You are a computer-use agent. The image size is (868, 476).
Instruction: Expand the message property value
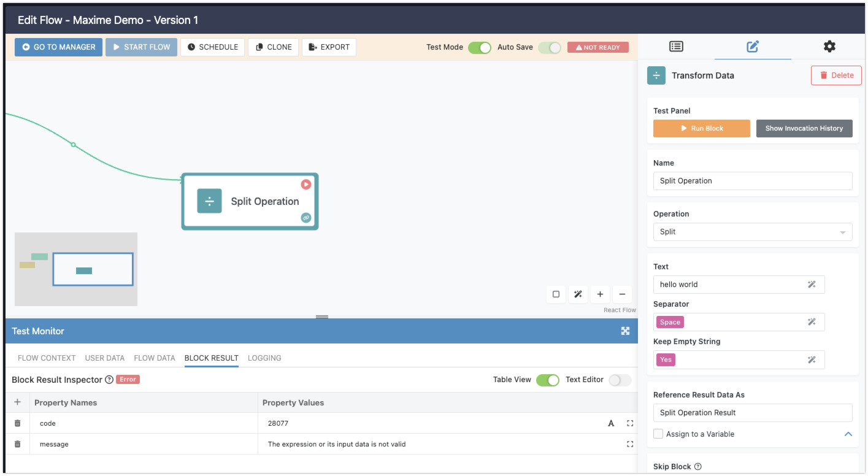tap(629, 444)
